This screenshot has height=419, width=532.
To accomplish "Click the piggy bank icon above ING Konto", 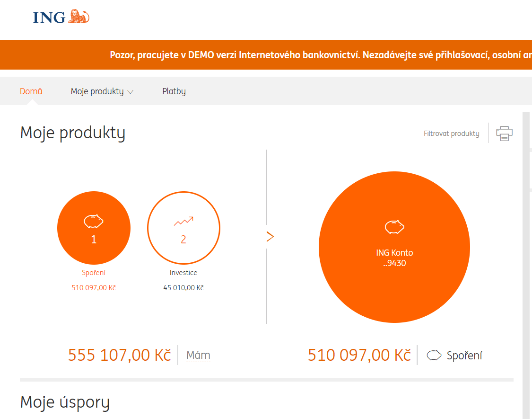I will pos(394,227).
